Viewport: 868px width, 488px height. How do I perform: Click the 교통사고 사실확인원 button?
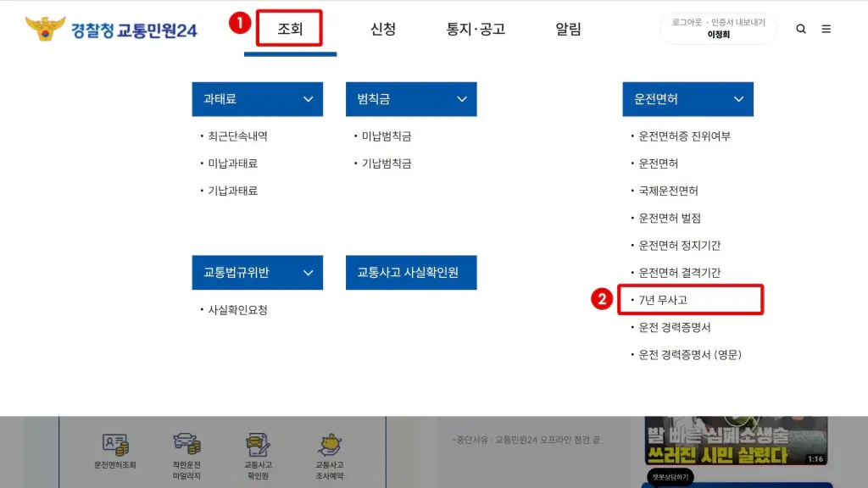point(411,272)
